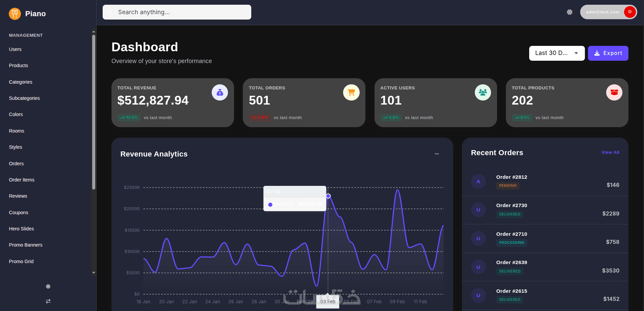Click the Active Users people icon

point(483,92)
